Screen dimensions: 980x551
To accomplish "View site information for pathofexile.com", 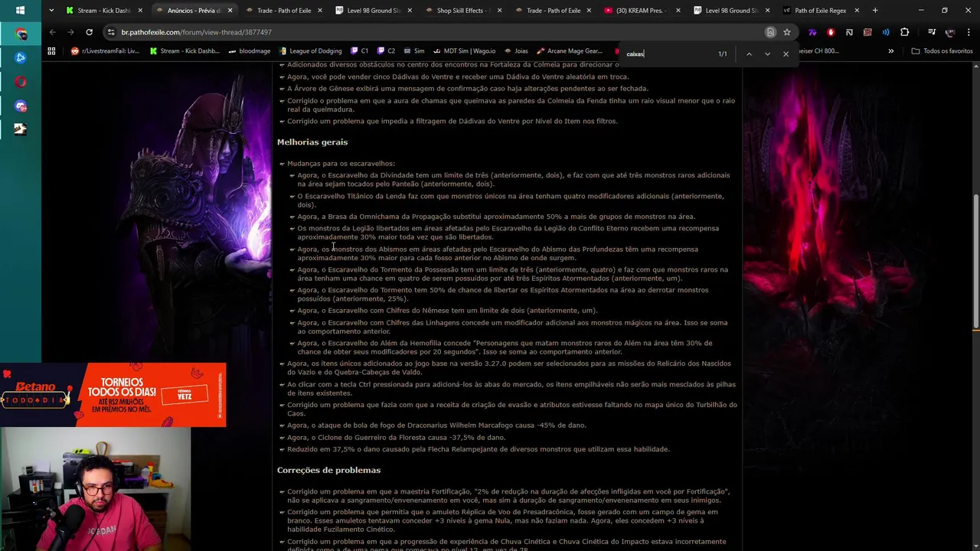I will 112,32.
